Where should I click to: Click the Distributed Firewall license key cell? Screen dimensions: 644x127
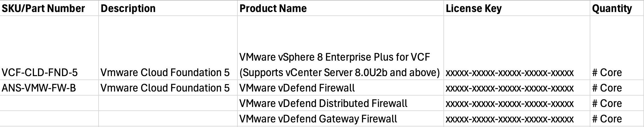coord(509,104)
